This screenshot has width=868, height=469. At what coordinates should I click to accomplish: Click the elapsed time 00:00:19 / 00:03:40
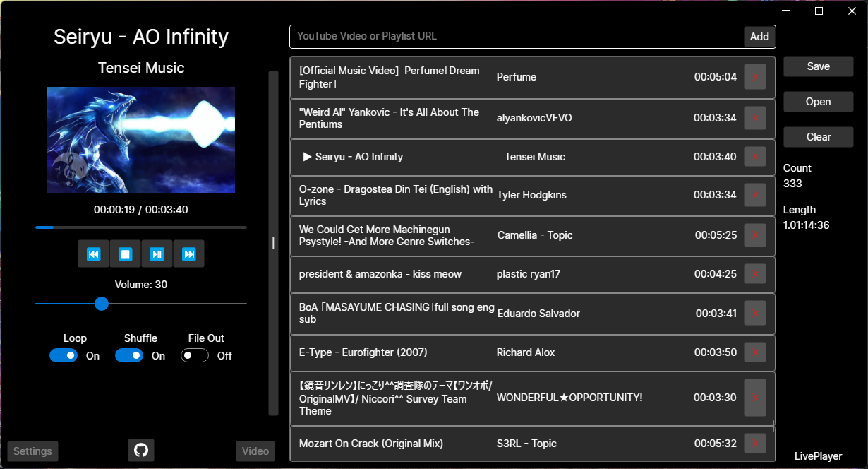pyautogui.click(x=141, y=210)
